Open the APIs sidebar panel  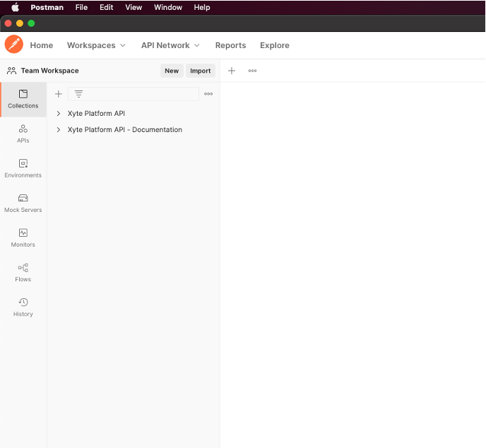tap(23, 134)
